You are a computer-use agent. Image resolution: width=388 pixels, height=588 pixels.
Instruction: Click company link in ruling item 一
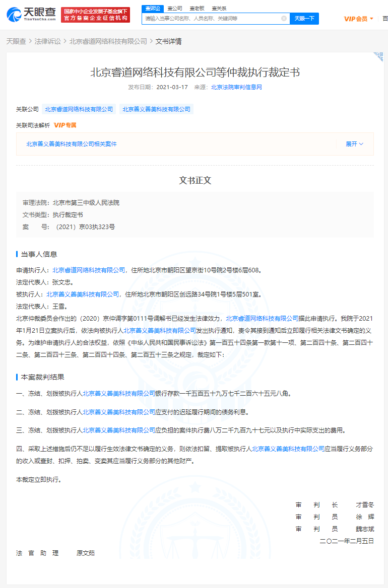click(118, 393)
